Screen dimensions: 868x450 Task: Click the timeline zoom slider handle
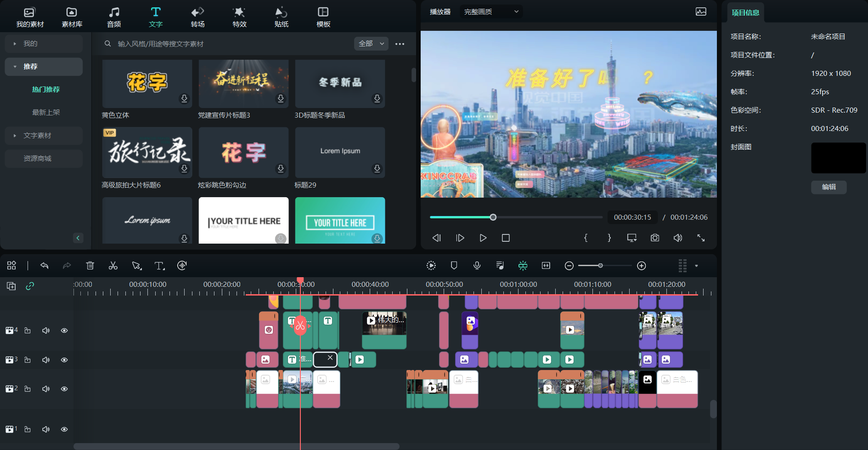(600, 266)
